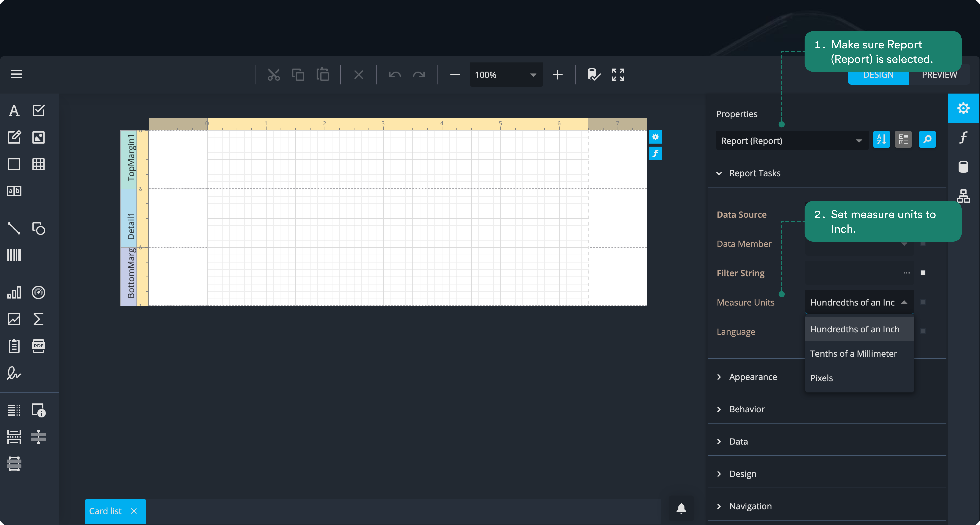Choose Tenths of a Millimeter option

[x=859, y=354]
